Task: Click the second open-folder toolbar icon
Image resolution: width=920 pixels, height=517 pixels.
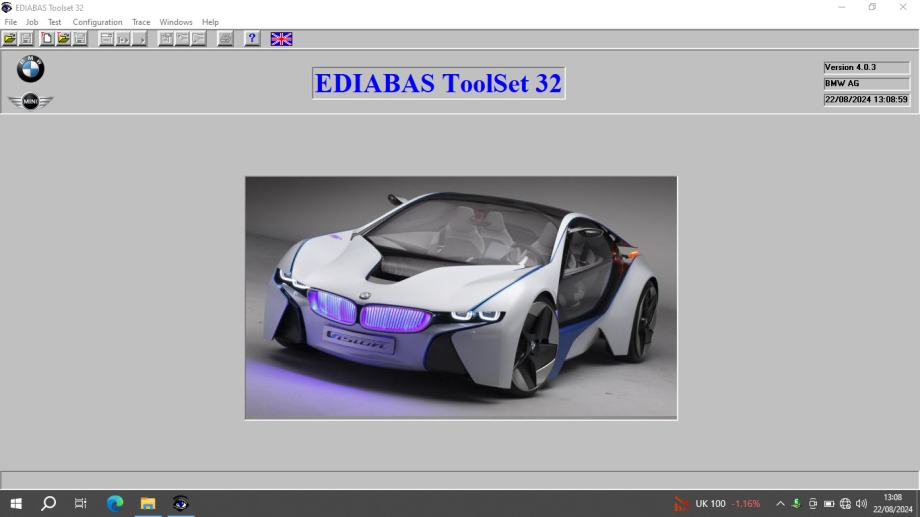Action: click(x=63, y=39)
